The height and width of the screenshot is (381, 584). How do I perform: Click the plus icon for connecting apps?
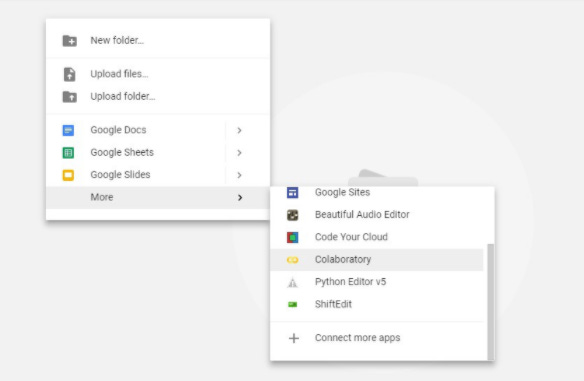tap(294, 338)
